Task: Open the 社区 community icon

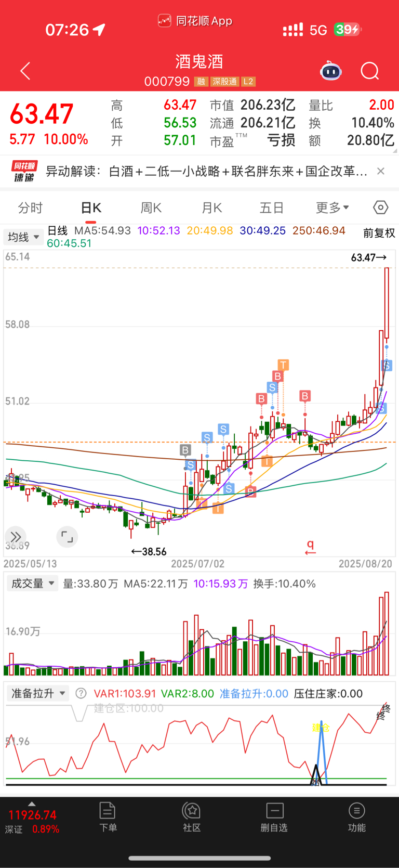Action: (192, 817)
